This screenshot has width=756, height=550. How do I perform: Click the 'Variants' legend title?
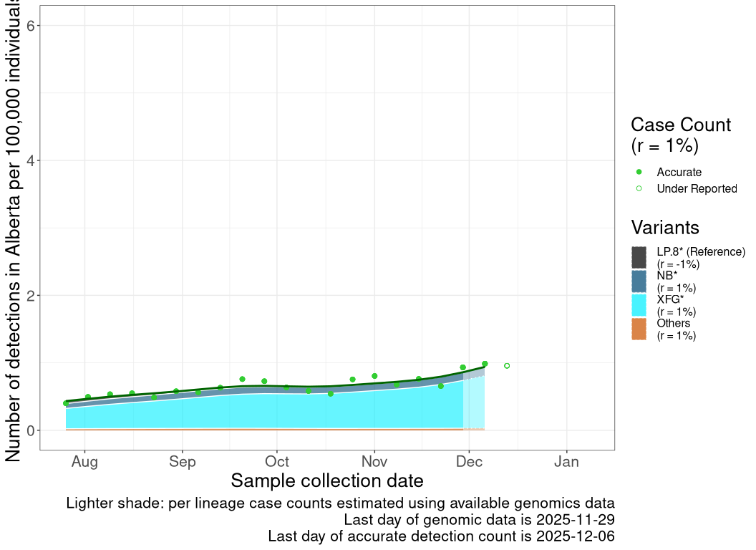(x=665, y=228)
